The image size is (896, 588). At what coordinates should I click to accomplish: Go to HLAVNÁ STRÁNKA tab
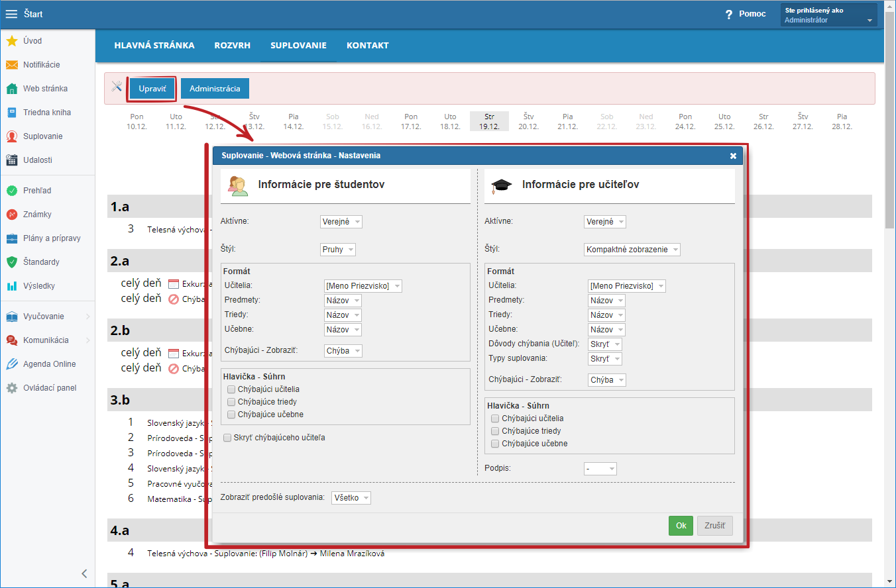click(x=154, y=46)
